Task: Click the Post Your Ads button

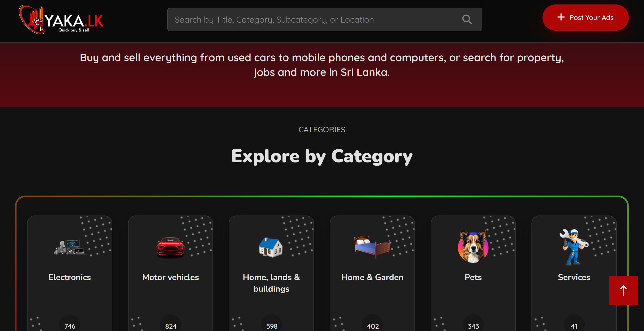Action: [x=585, y=18]
